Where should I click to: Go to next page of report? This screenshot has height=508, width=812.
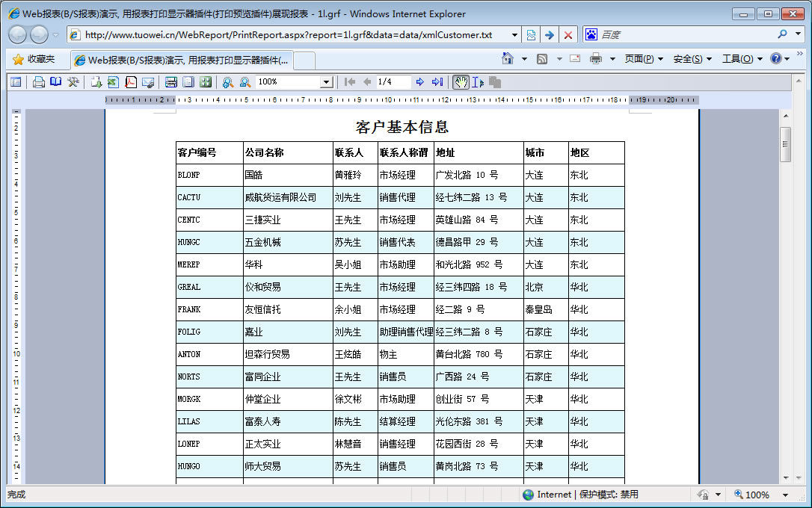coord(420,82)
